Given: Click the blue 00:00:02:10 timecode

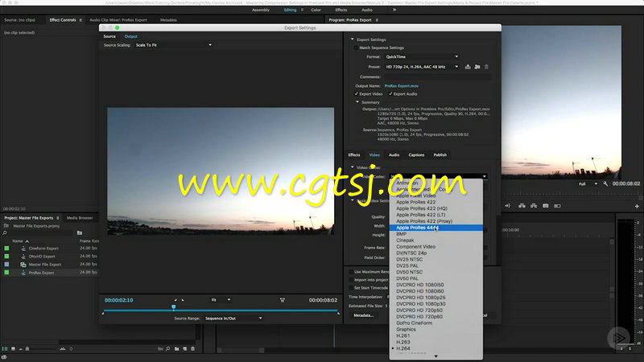Looking at the screenshot, I should [x=118, y=300].
